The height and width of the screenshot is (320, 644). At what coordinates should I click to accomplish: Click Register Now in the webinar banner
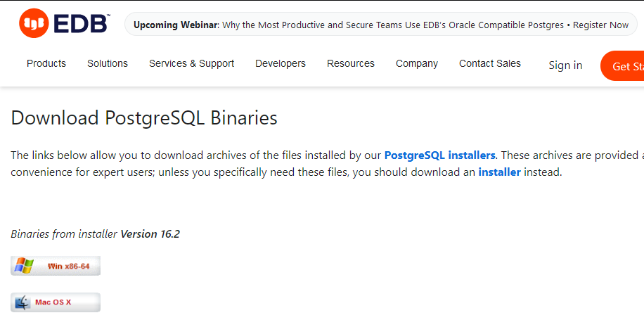point(600,25)
